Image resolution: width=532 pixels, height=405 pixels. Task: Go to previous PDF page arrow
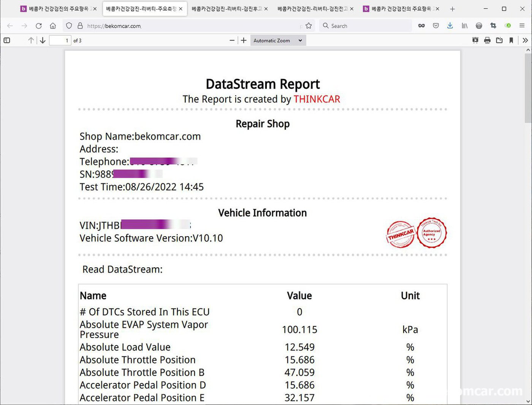pos(31,40)
